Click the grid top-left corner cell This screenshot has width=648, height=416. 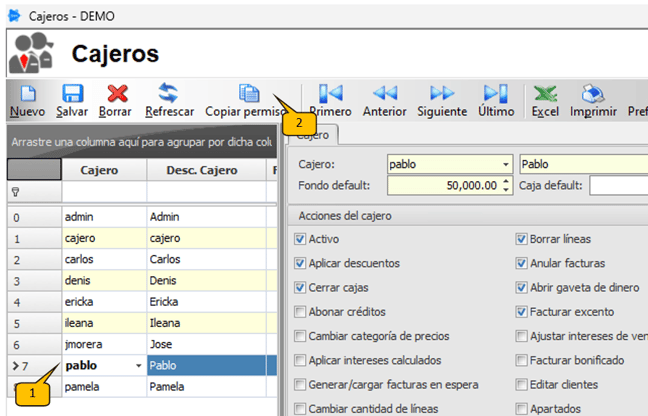(x=34, y=170)
